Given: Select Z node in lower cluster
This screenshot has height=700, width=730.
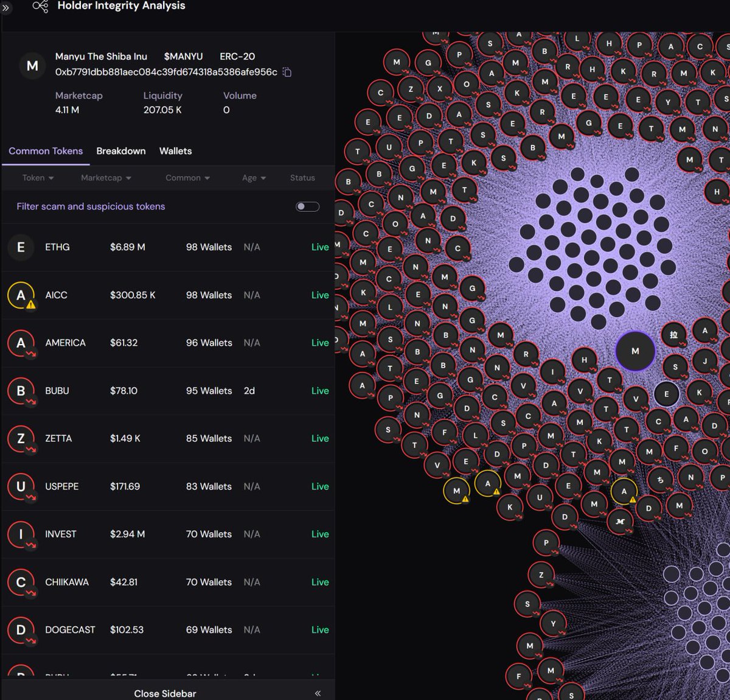Looking at the screenshot, I should pyautogui.click(x=541, y=575).
